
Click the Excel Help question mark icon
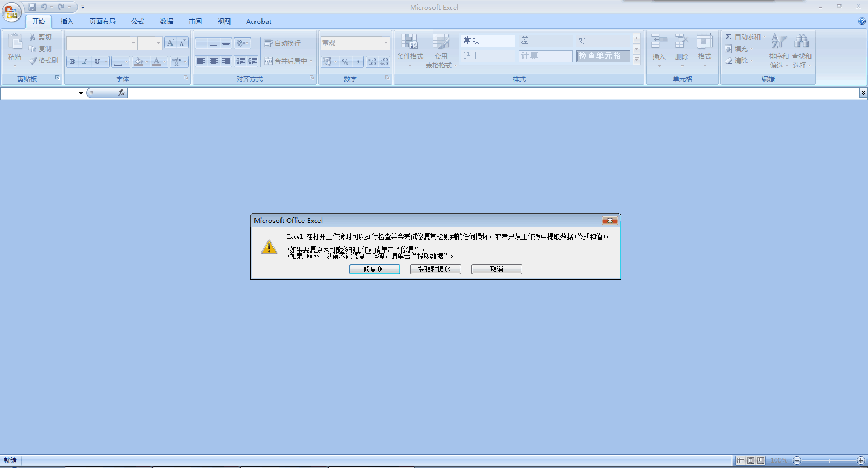[861, 22]
